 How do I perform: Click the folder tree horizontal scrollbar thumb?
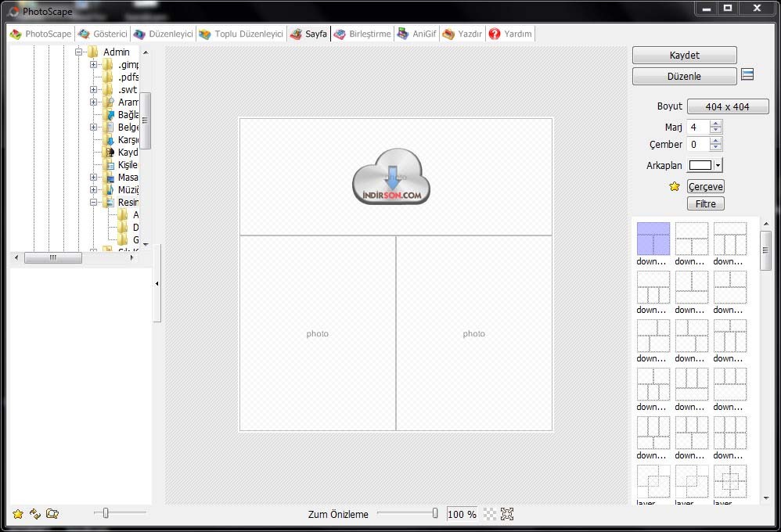[52, 257]
